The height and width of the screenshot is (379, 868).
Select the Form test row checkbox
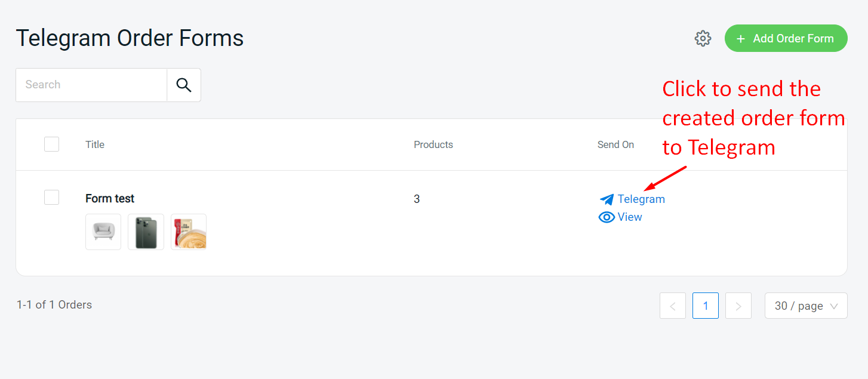point(51,198)
